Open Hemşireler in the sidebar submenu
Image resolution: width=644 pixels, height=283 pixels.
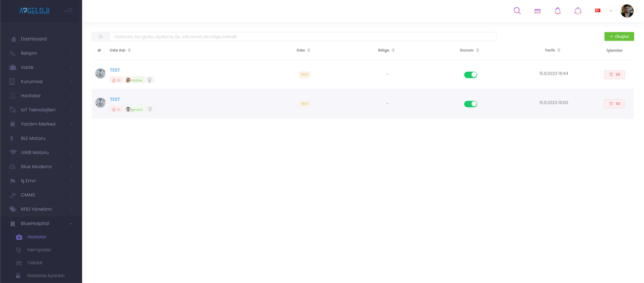pos(39,250)
